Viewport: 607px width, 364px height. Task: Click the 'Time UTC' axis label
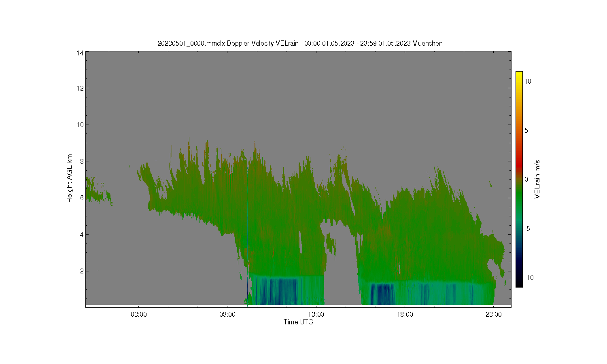point(298,322)
